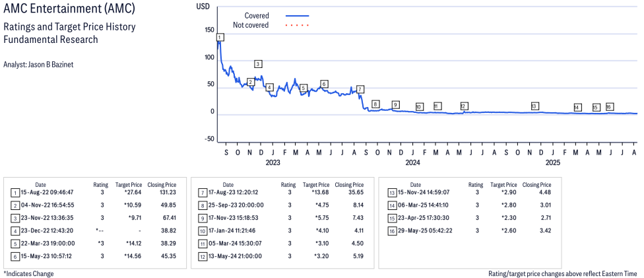Select the 17-Jan-24 11:21:46 date cell
The image size is (644, 278).
(x=232, y=230)
